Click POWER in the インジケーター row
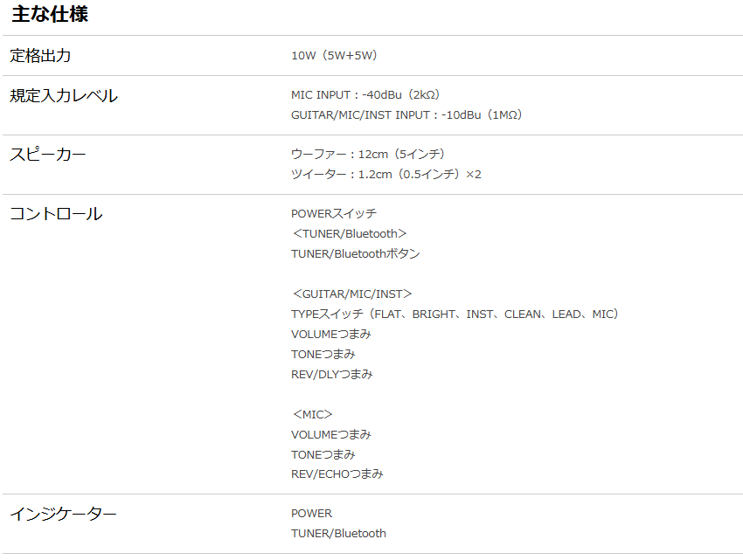 pos(312,513)
